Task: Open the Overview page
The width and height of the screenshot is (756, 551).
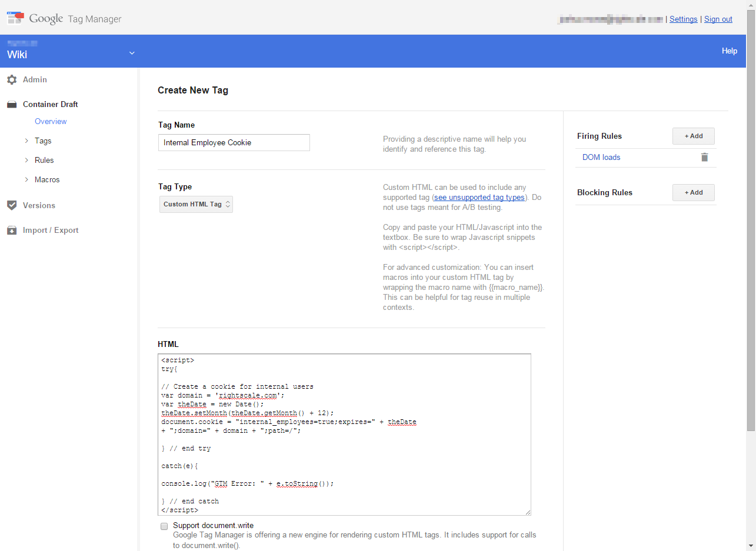Action: [x=51, y=121]
